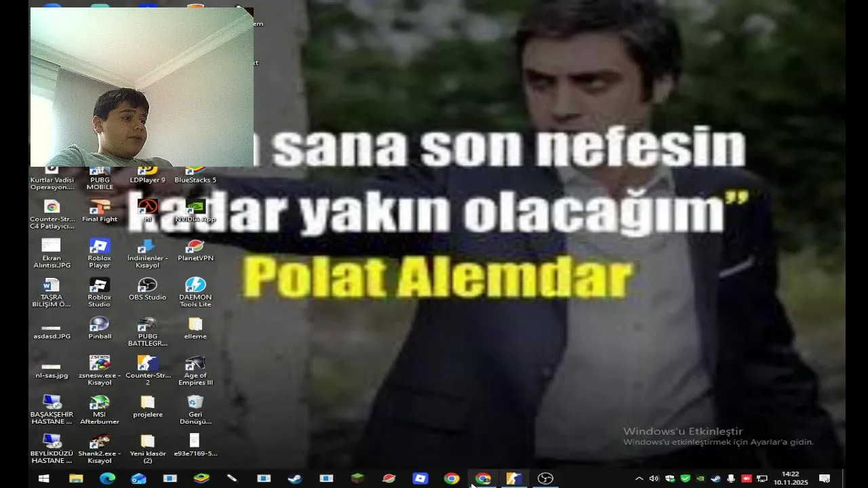Launch the zsnesw.exe - Kısayol shortcut
868x488 pixels.
(x=100, y=370)
